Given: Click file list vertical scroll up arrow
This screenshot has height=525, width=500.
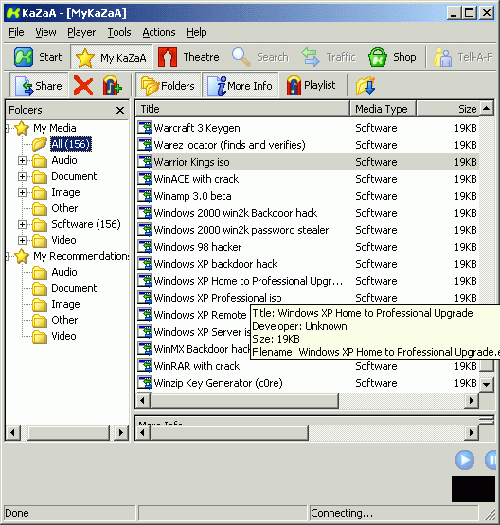Looking at the screenshot, I should click(x=486, y=108).
